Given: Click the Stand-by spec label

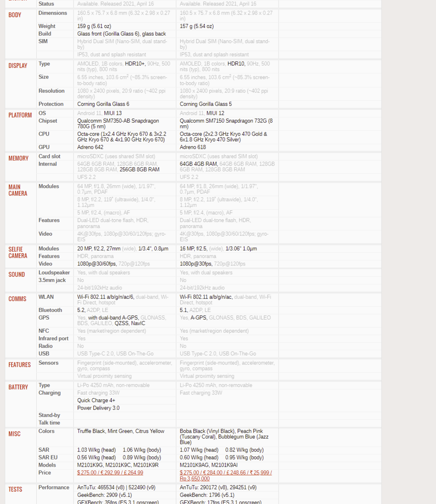Looking at the screenshot, I should tap(50, 415).
